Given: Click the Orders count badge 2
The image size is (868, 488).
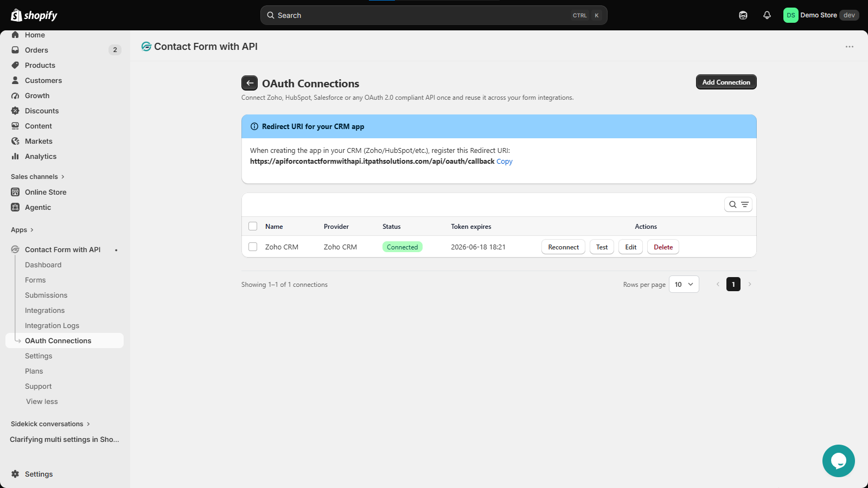Looking at the screenshot, I should click(115, 50).
